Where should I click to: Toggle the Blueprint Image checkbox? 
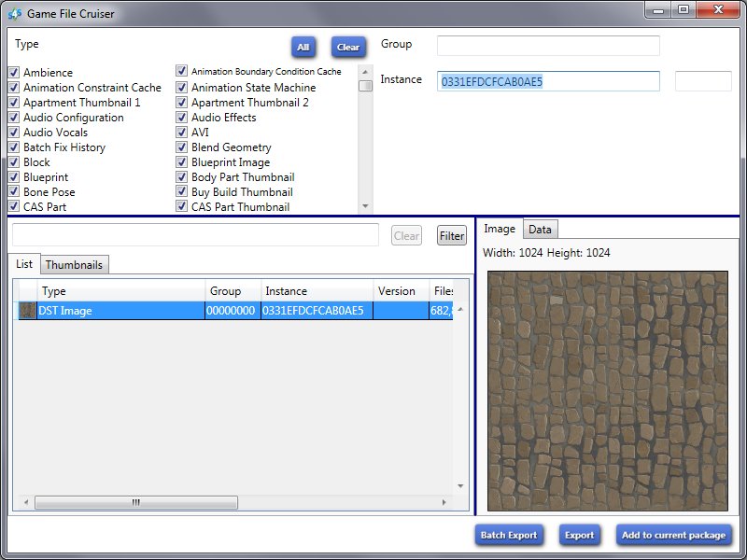pos(181,161)
